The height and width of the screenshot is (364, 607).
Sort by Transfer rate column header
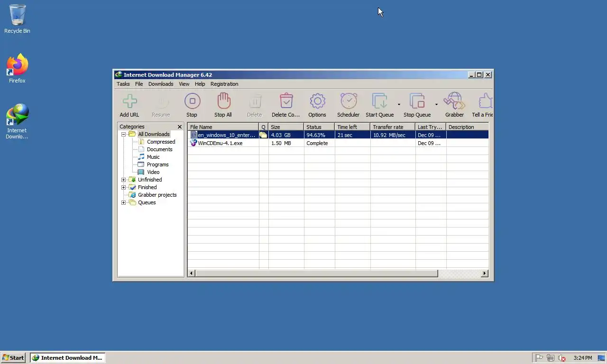point(393,127)
